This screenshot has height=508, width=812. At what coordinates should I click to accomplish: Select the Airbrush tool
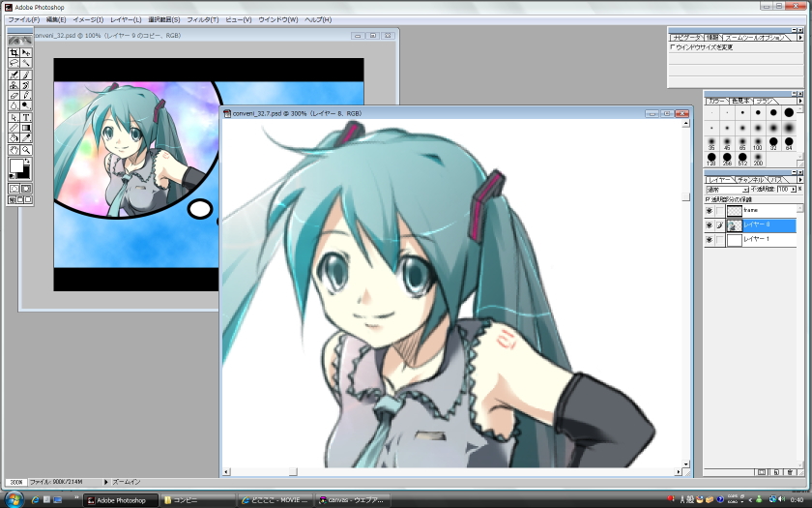pyautogui.click(x=14, y=75)
